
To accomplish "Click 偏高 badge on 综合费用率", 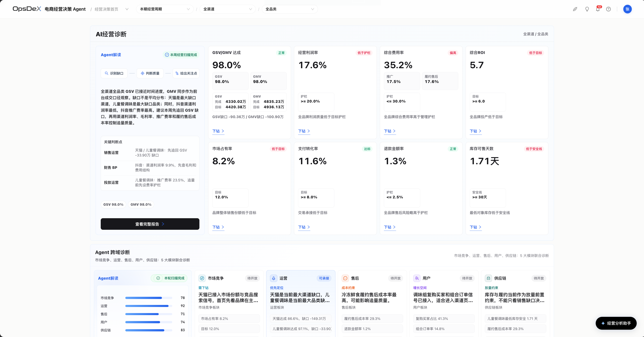I will [x=453, y=53].
